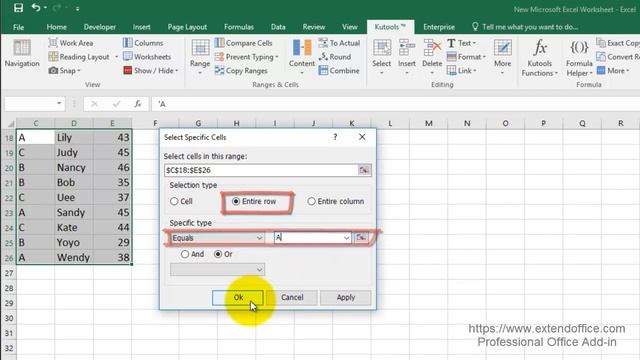The height and width of the screenshot is (360, 640).
Task: Click the Insert Function fx button
Action: coord(138,104)
